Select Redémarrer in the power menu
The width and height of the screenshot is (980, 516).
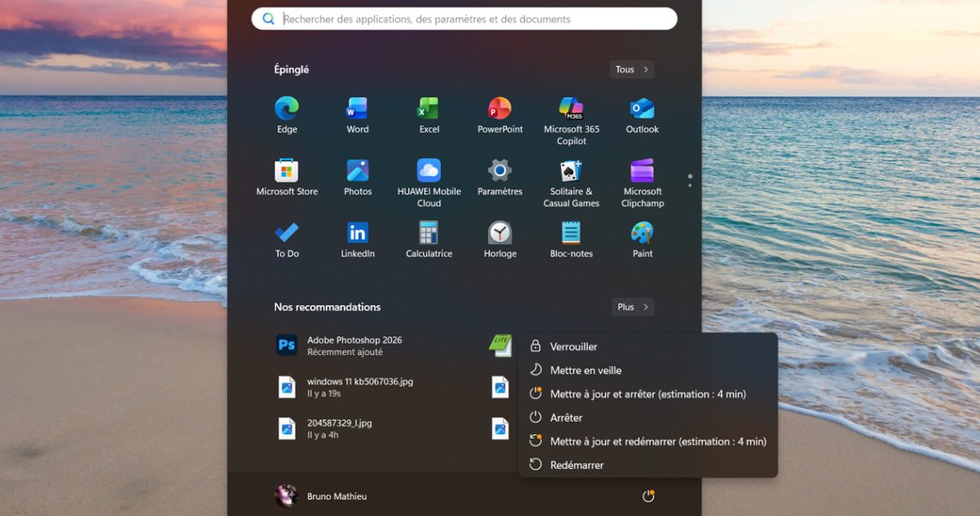(x=577, y=465)
